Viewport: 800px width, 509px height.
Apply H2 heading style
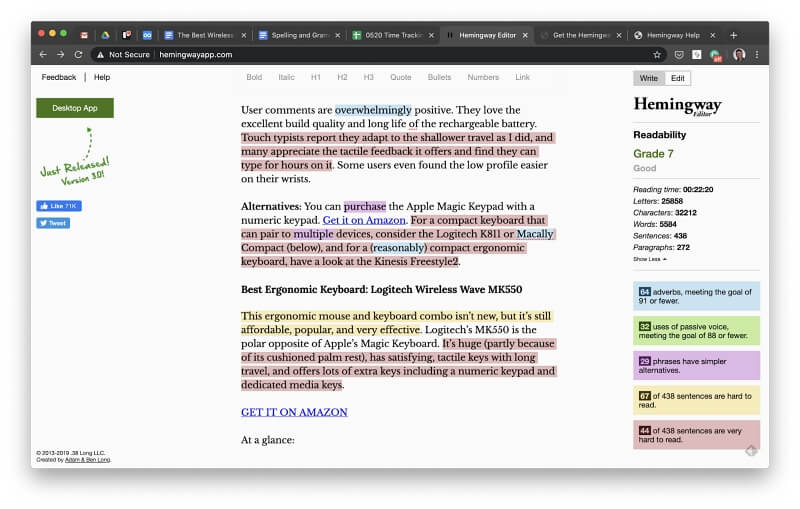click(342, 77)
